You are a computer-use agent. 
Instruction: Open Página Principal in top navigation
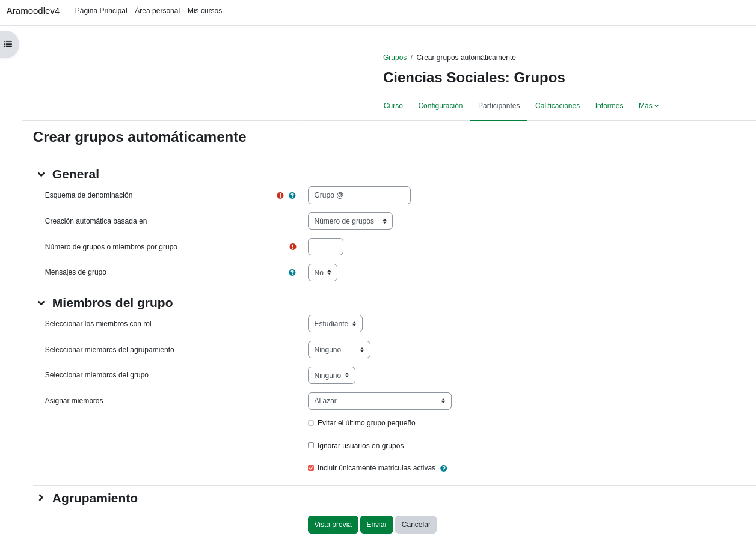101,11
